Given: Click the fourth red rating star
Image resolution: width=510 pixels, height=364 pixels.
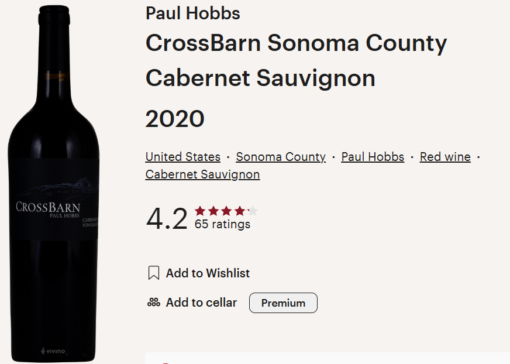Looking at the screenshot, I should click(239, 211).
